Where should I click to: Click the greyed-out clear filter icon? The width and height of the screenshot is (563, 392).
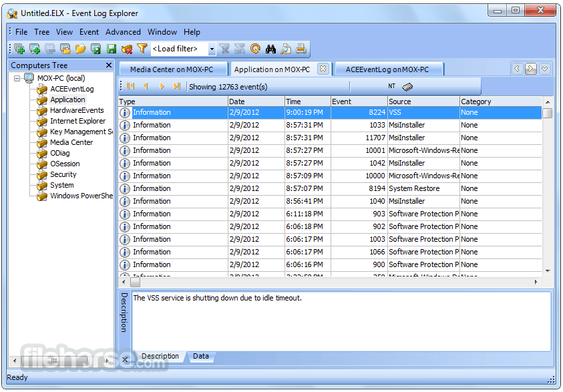coord(225,49)
